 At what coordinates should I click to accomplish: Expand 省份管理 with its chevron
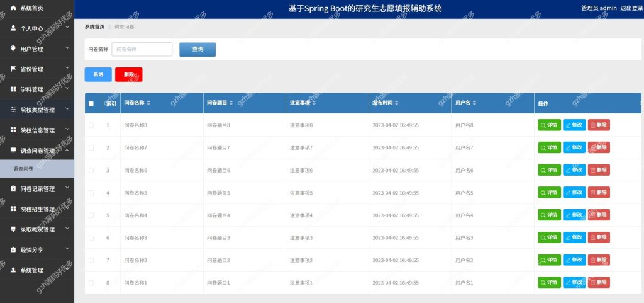click(x=67, y=67)
